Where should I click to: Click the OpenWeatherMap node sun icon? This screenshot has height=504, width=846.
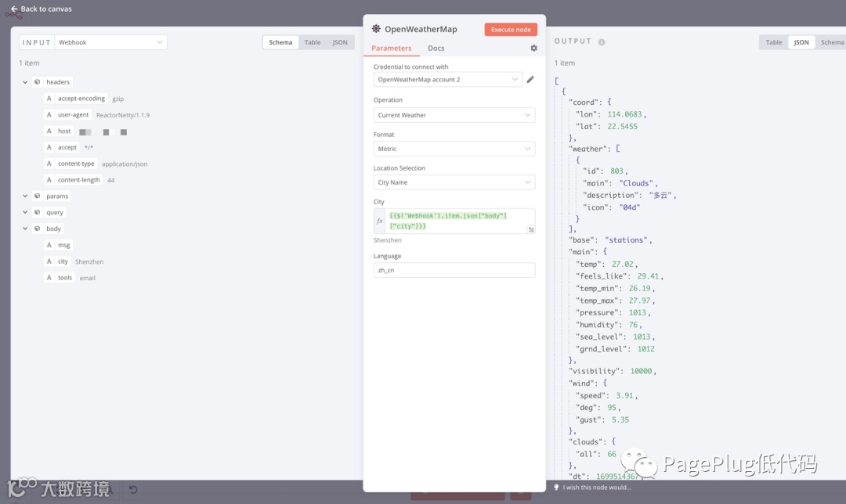(x=376, y=29)
